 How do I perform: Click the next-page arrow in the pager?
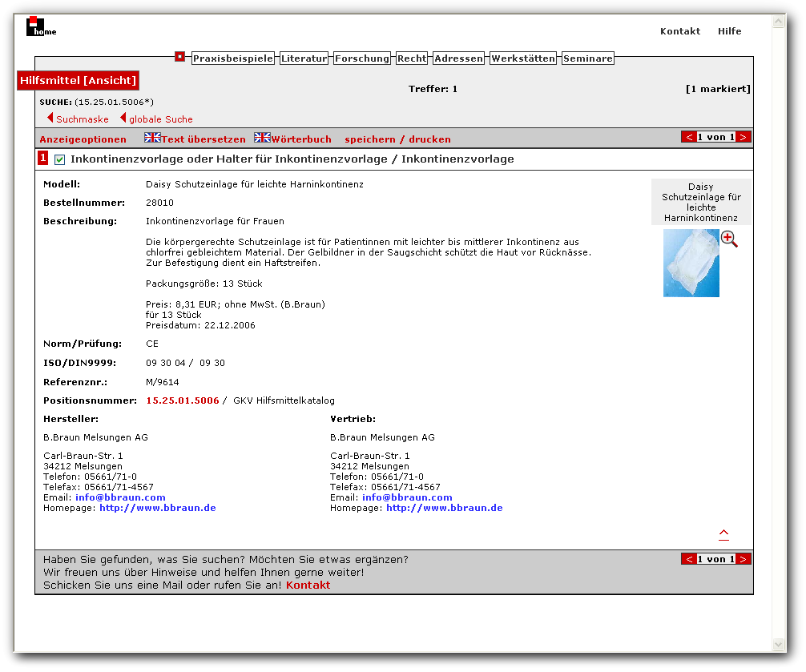tap(744, 137)
